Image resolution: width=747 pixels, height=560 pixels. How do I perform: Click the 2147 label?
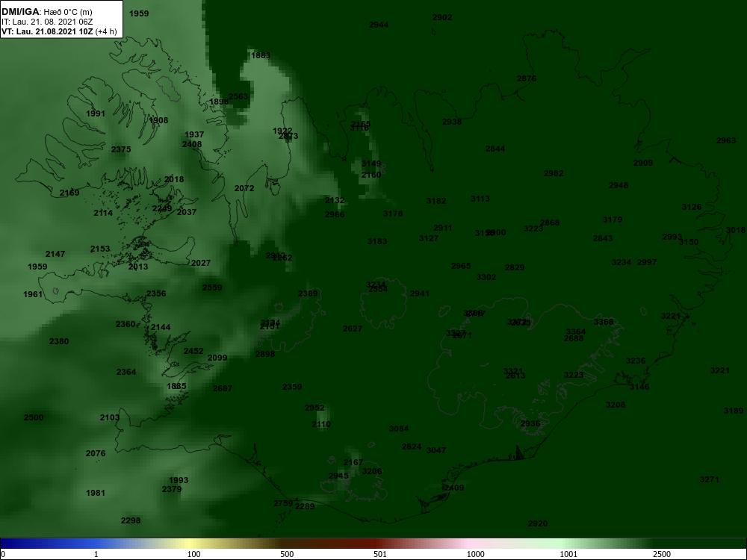point(55,254)
